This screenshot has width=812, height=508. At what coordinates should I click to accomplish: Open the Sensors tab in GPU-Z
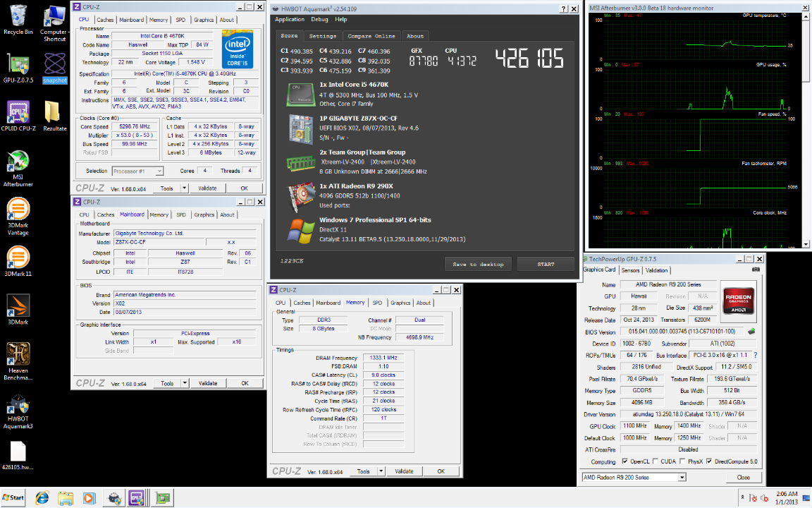630,270
